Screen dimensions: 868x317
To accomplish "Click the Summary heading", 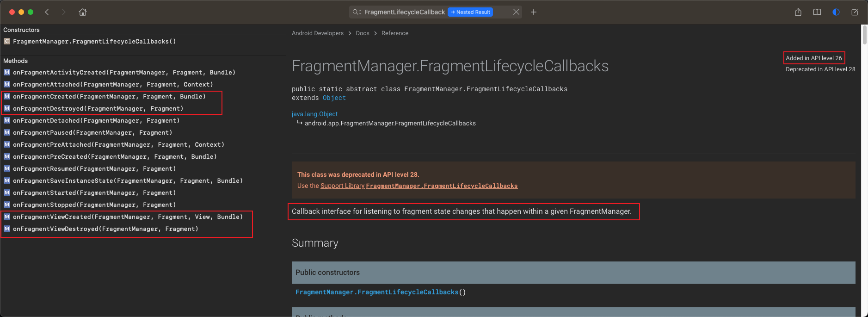I will [315, 243].
